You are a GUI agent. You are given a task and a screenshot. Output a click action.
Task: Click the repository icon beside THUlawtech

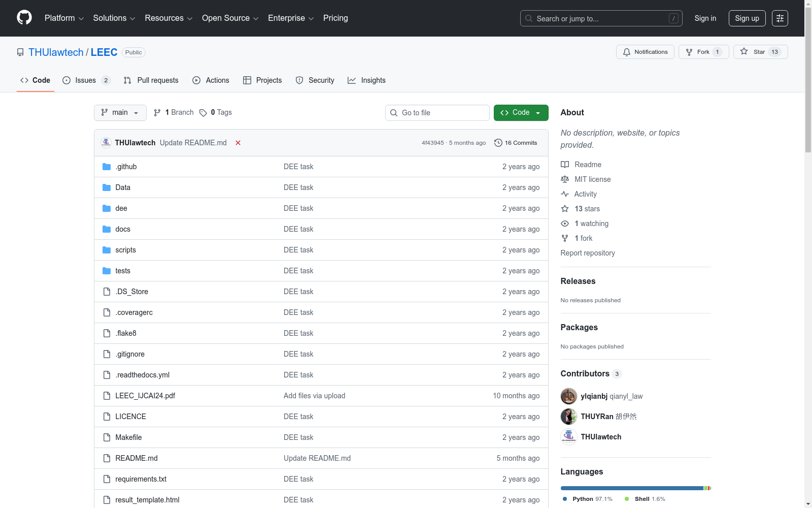click(x=20, y=52)
